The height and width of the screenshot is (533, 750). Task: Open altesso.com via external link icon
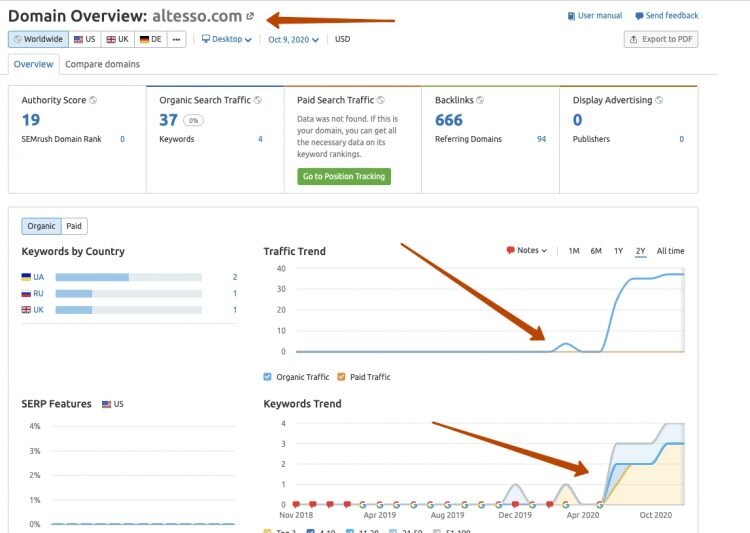pyautogui.click(x=250, y=16)
